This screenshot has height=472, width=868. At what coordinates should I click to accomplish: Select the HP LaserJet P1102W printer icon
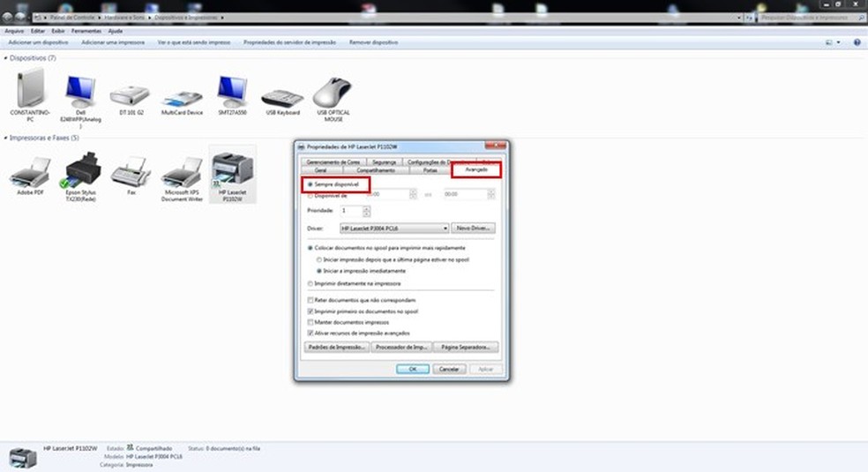click(x=233, y=169)
